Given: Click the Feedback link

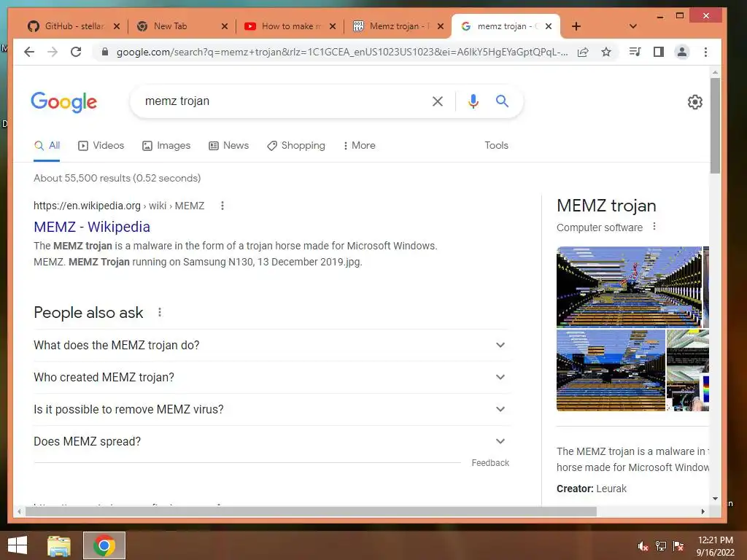Looking at the screenshot, I should (x=490, y=463).
